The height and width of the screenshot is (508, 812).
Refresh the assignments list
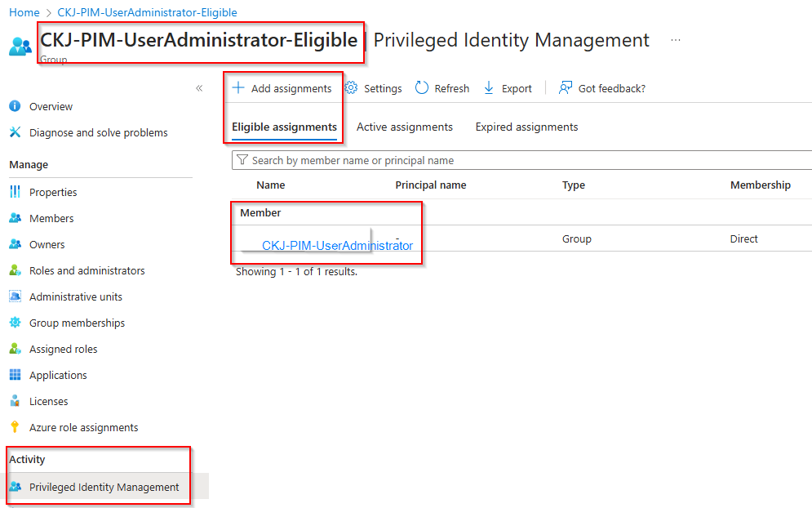pyautogui.click(x=442, y=88)
